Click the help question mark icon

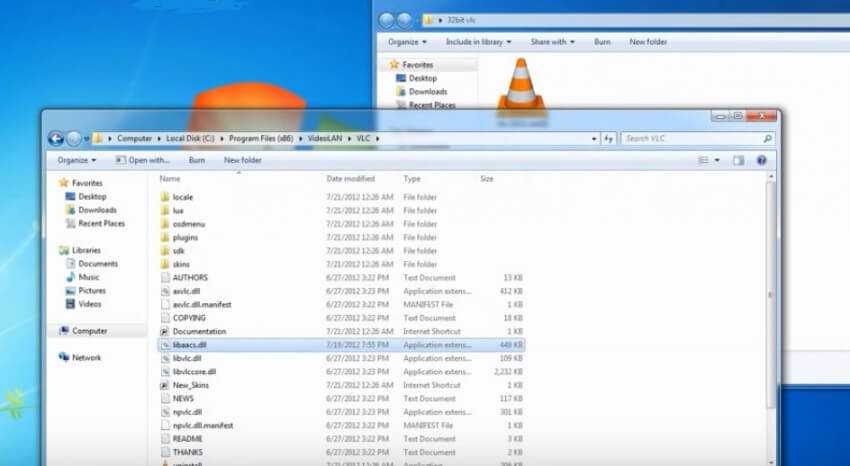point(761,160)
